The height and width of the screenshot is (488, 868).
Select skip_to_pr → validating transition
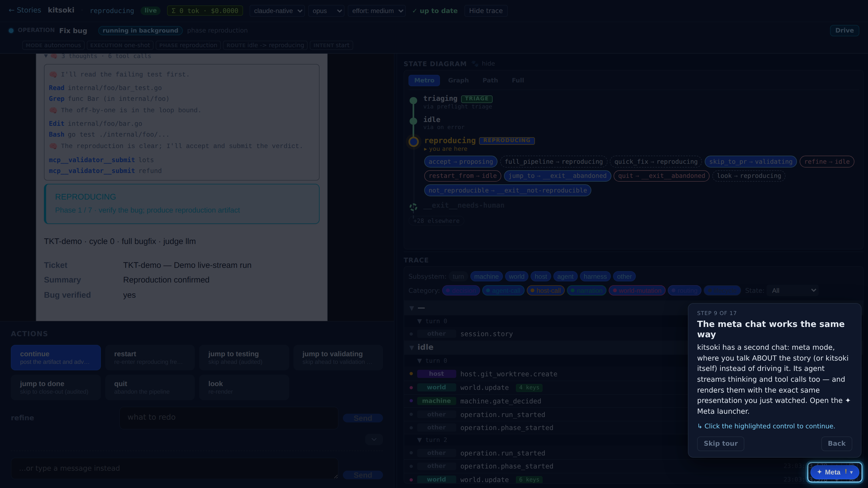(751, 162)
